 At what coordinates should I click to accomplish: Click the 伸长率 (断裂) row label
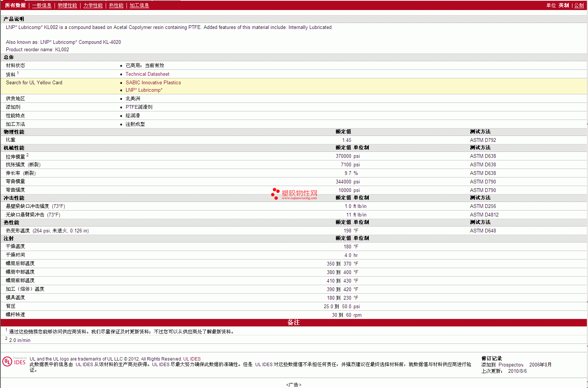click(21, 173)
